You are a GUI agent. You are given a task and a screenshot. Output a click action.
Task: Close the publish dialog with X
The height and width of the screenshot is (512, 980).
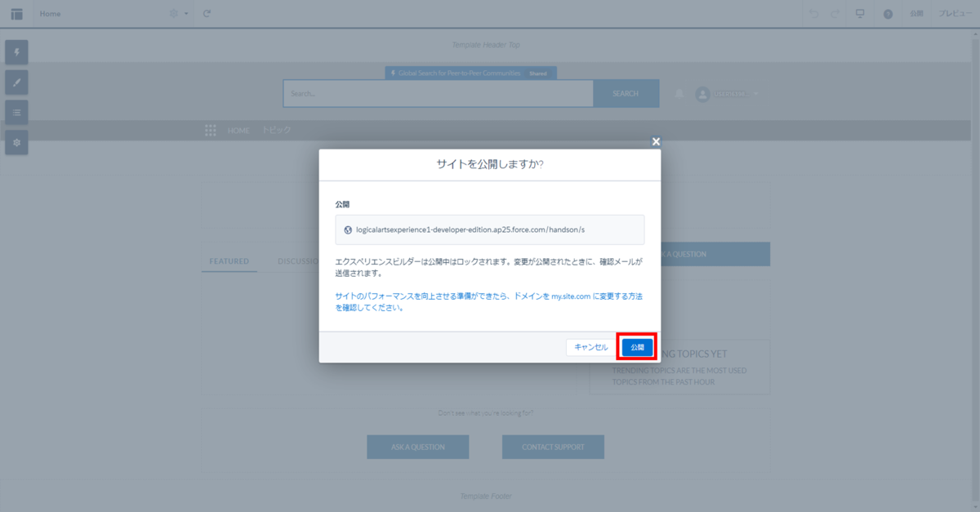tap(656, 141)
